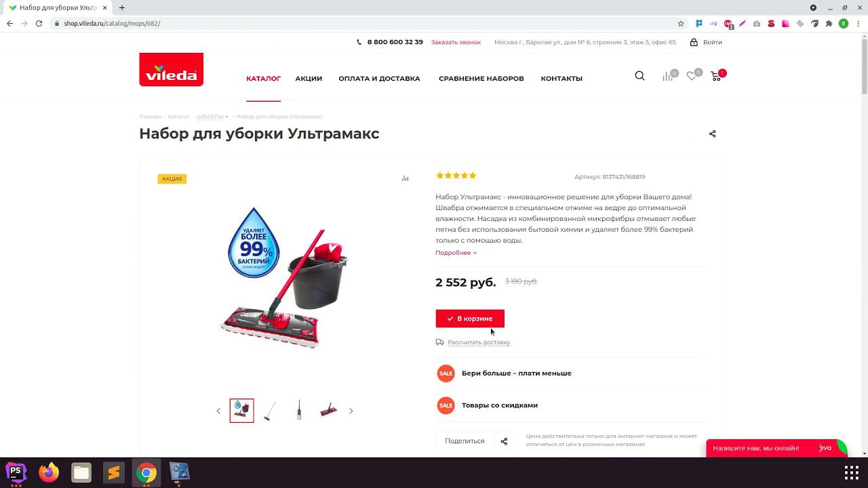Open the jivo online chat widget
868x488 pixels.
pyautogui.click(x=776, y=448)
